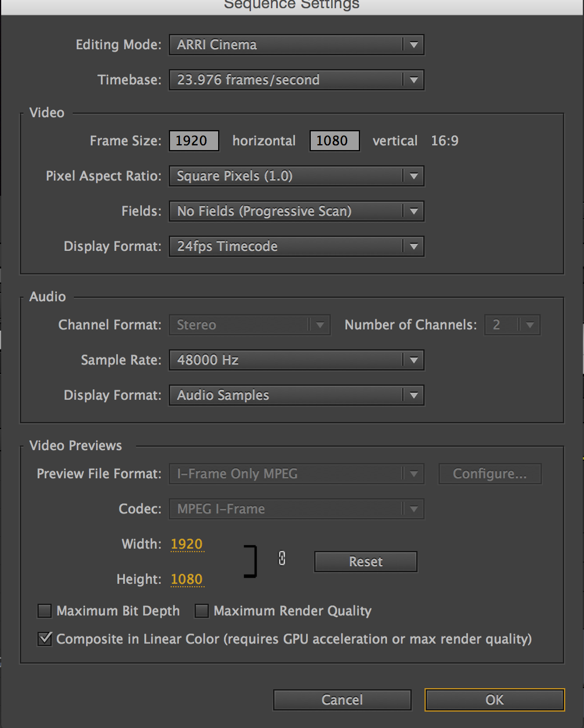
Task: Click the Channel Format Stereo dropdown
Action: pyautogui.click(x=249, y=325)
